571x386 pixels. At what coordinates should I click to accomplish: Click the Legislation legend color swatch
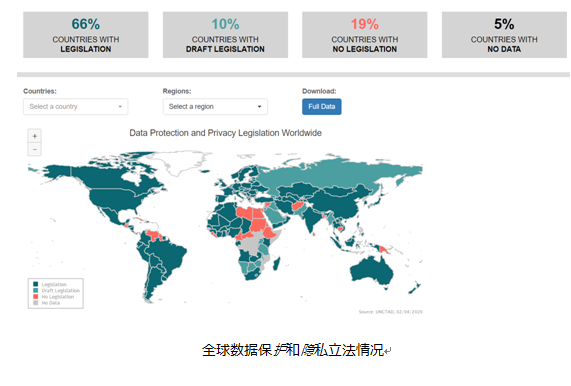[36, 284]
